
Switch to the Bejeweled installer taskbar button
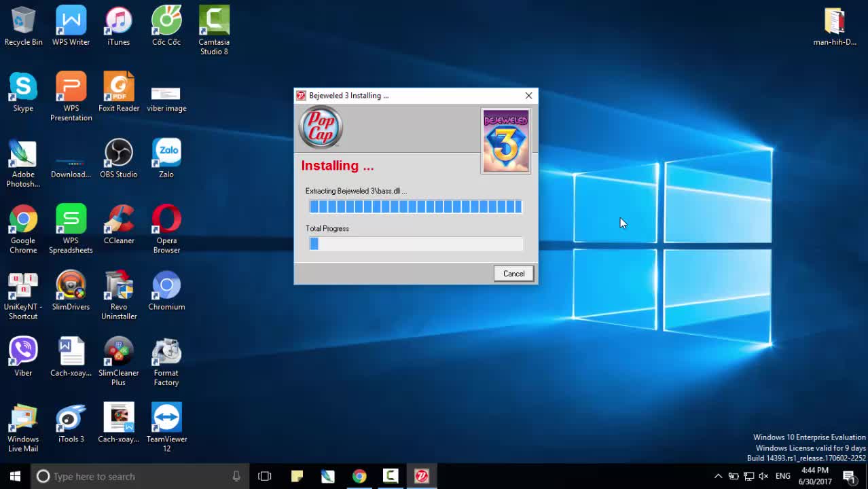click(422, 476)
